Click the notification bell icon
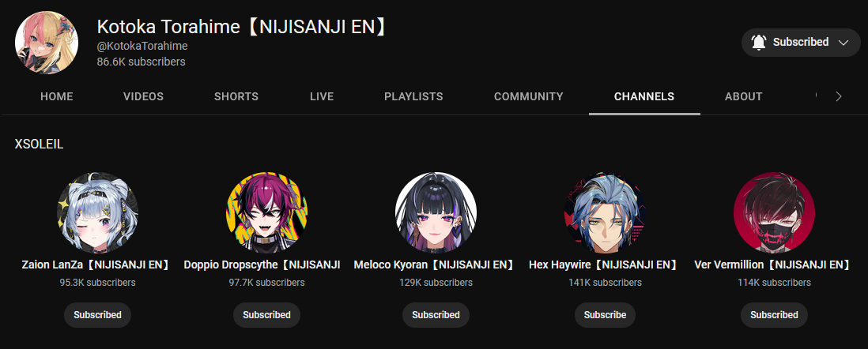This screenshot has height=349, width=868. (758, 42)
